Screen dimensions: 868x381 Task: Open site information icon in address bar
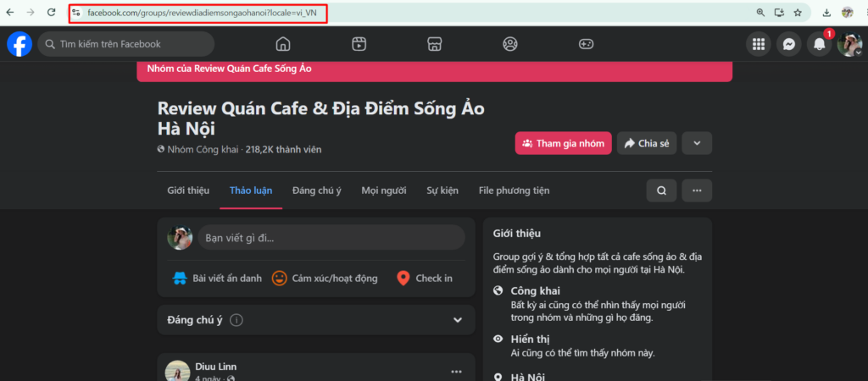click(76, 12)
